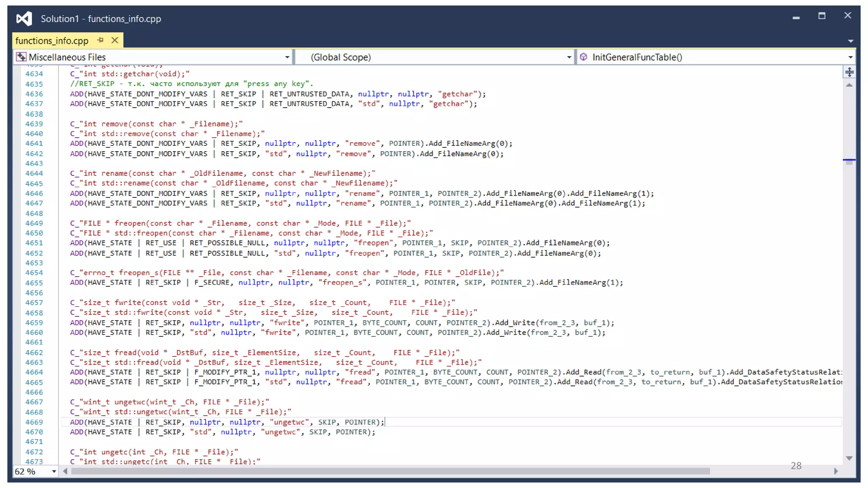The image size is (868, 488).
Task: Click line number 4651
Action: 34,243
